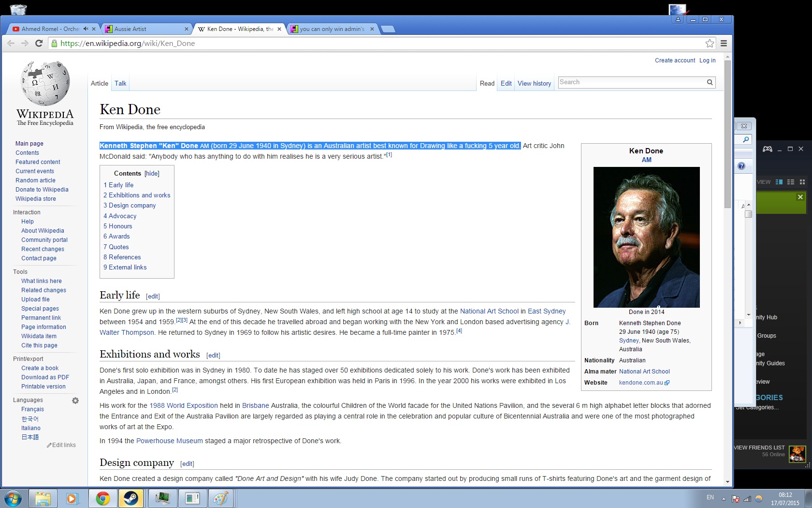
Task: Click the Wikipedia globe logo
Action: click(x=45, y=84)
